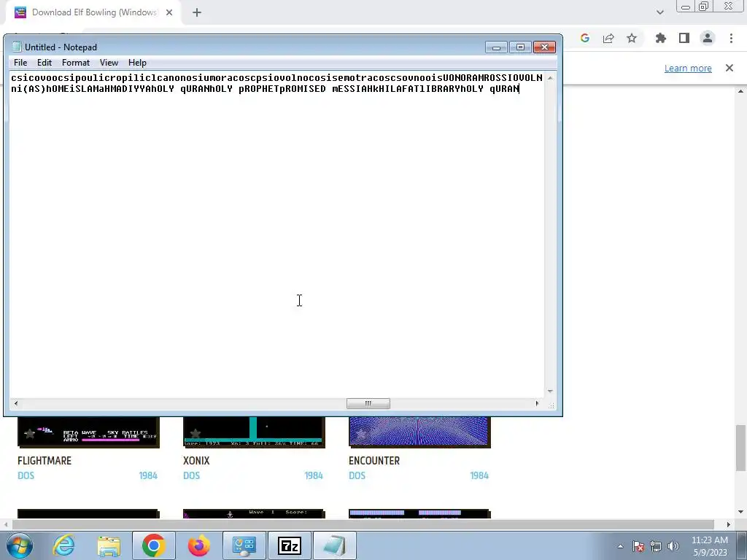
Task: Toggle the Chrome side panel icon
Action: tap(684, 38)
